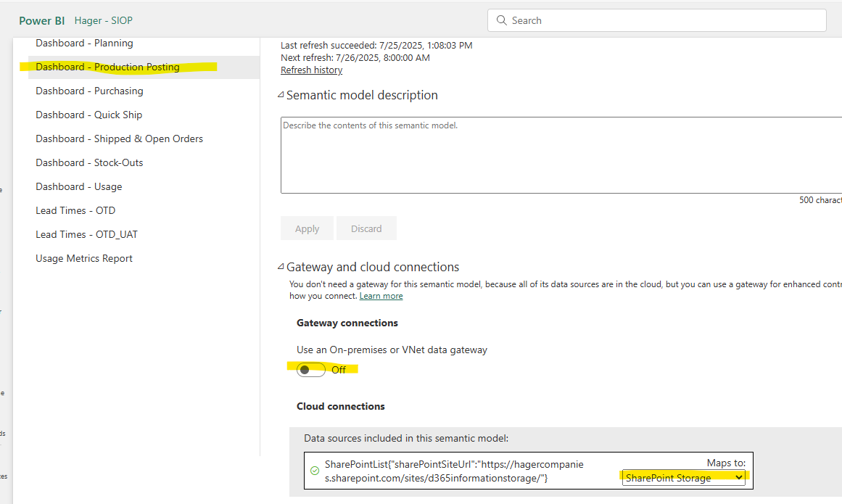Click the Gateway connections heading
The width and height of the screenshot is (842, 504).
click(x=347, y=323)
